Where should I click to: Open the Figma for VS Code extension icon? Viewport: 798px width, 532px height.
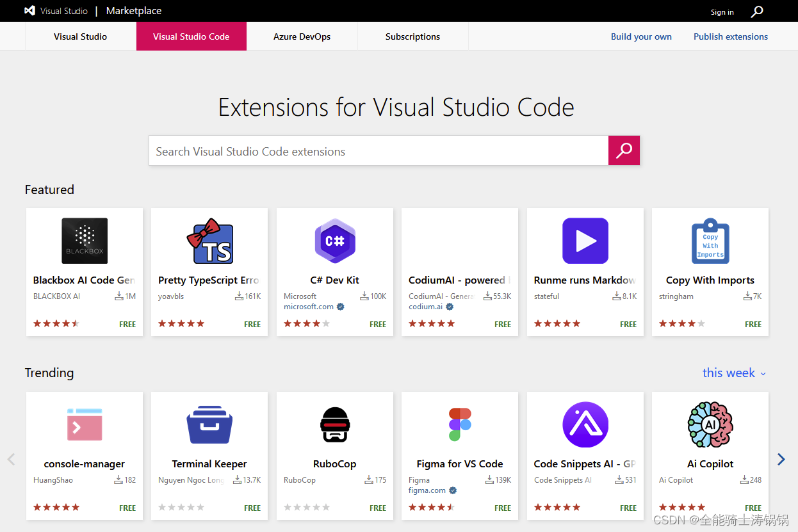(x=459, y=424)
